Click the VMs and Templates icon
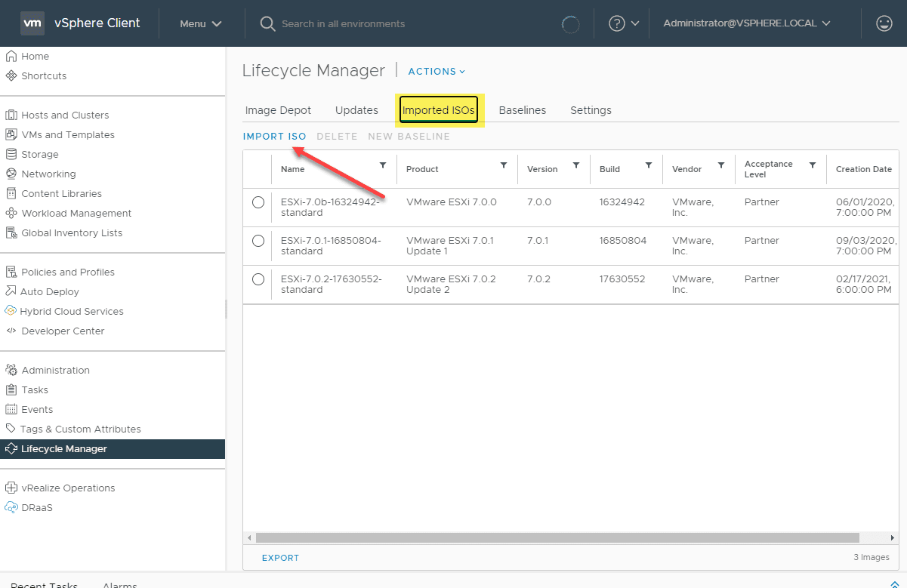Screen dimensions: 907x588 [x=11, y=134]
